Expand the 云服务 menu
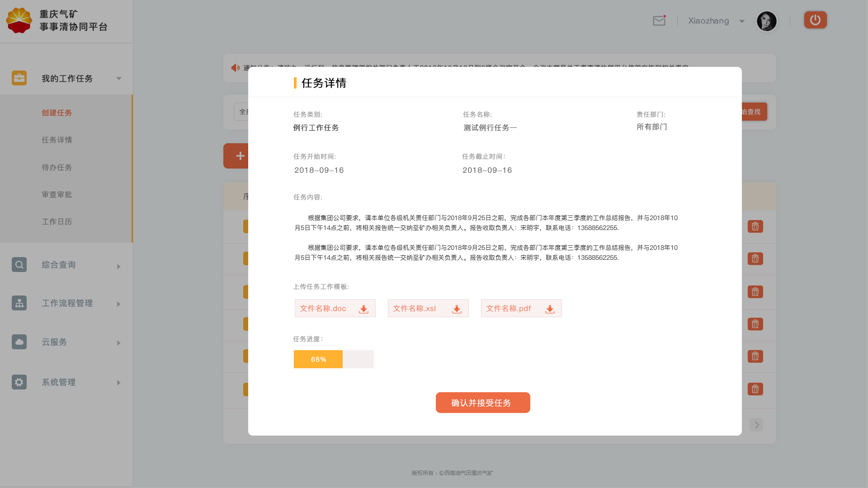The height and width of the screenshot is (488, 868). tap(118, 343)
